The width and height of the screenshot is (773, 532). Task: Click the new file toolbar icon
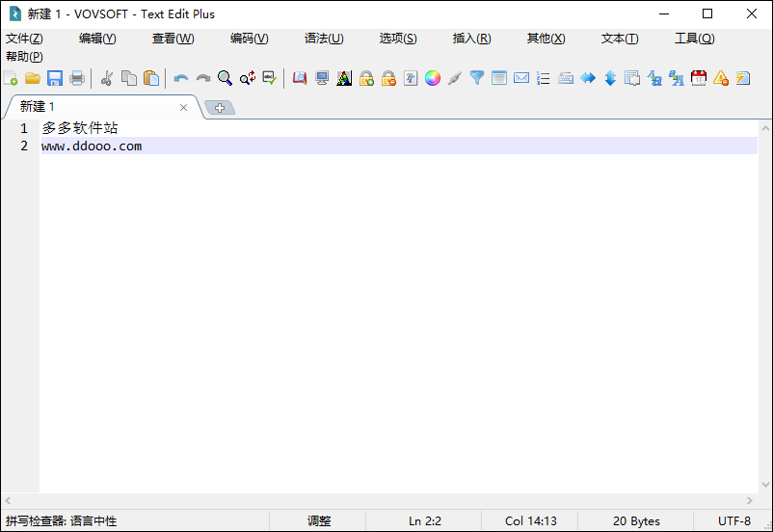(x=11, y=78)
